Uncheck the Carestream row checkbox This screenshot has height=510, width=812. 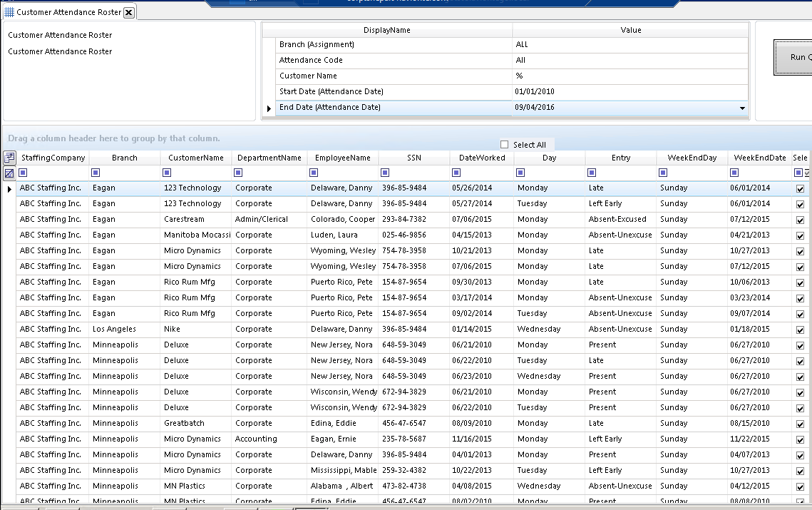(x=800, y=220)
